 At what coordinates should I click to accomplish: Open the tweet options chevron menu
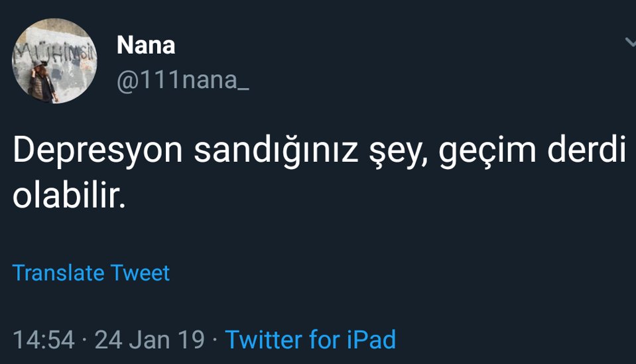pyautogui.click(x=629, y=42)
